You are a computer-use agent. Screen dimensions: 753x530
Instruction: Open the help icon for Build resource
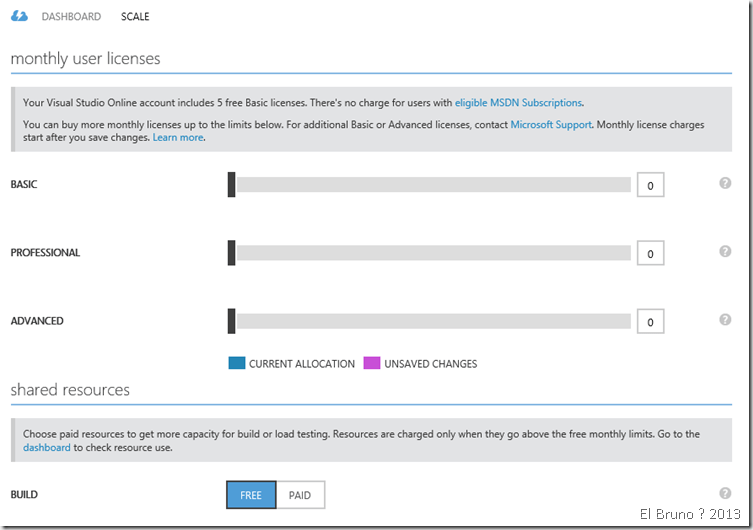click(x=725, y=493)
